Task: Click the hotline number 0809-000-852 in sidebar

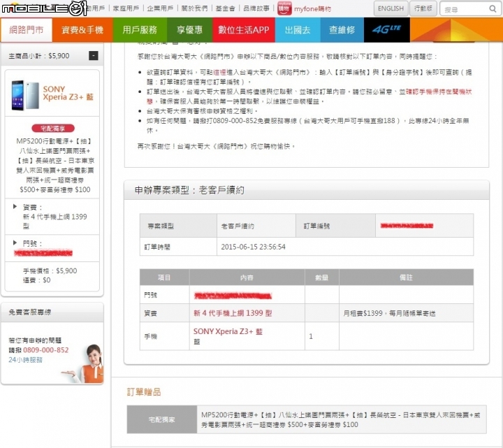Action: pyautogui.click(x=46, y=350)
